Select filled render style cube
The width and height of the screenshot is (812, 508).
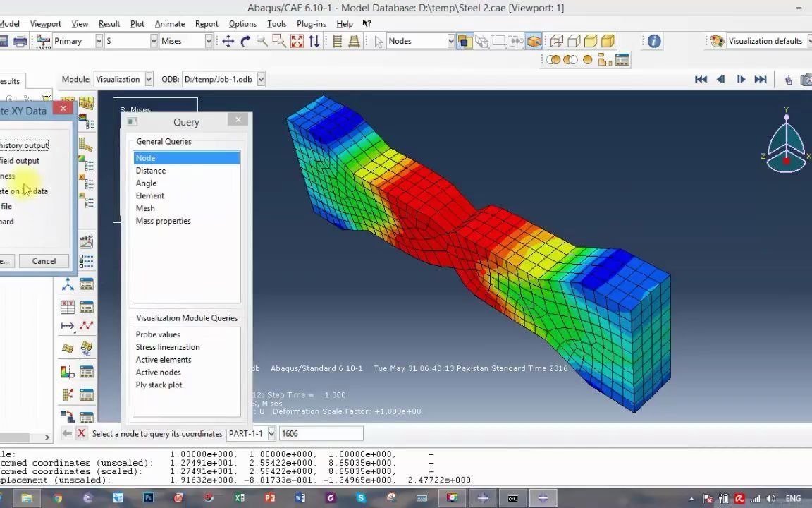(x=591, y=41)
